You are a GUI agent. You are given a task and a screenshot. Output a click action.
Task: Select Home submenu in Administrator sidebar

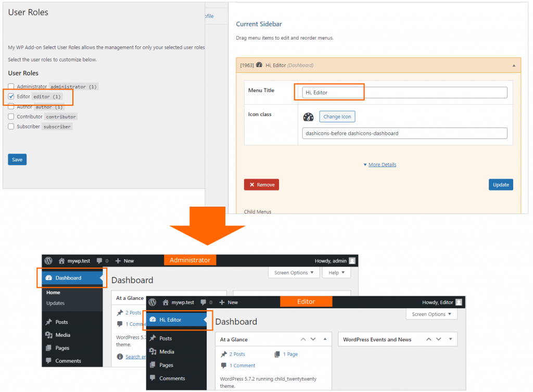click(54, 293)
